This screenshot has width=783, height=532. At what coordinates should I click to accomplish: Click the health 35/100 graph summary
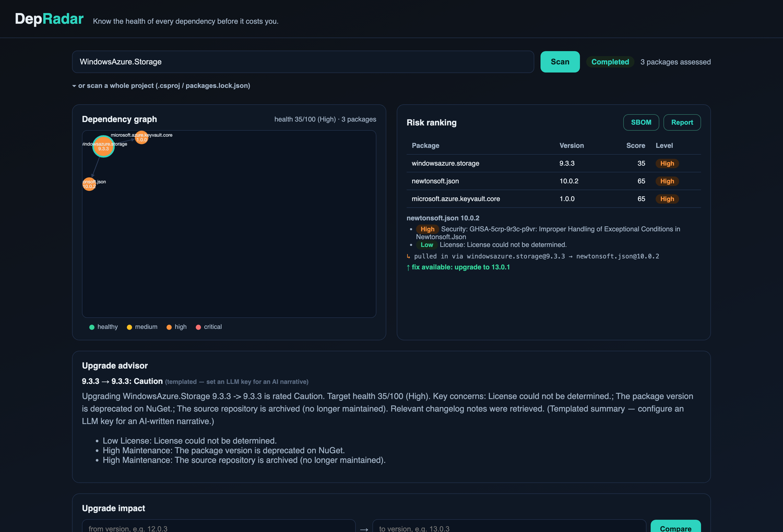[325, 119]
